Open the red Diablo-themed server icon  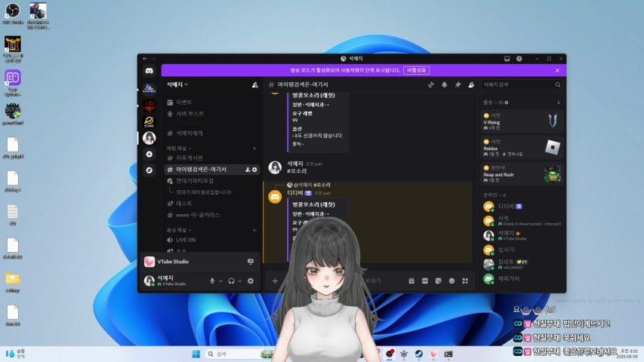click(x=149, y=106)
